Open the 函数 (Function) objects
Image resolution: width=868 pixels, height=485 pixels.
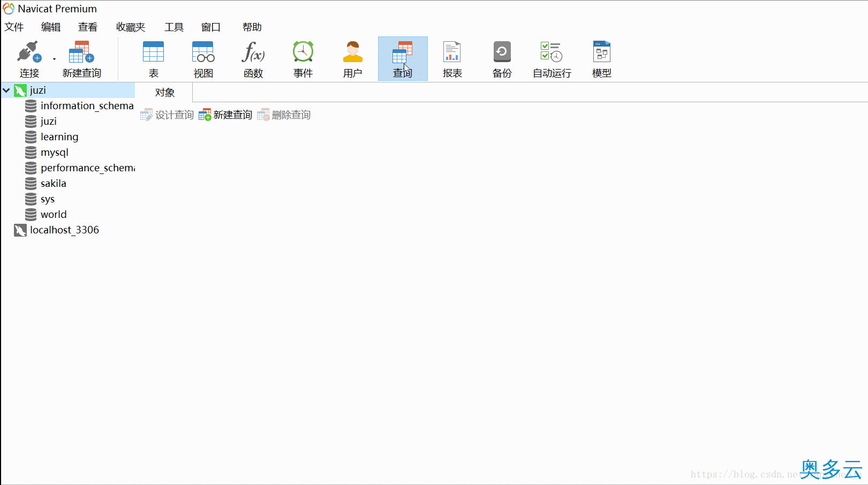[x=253, y=59]
